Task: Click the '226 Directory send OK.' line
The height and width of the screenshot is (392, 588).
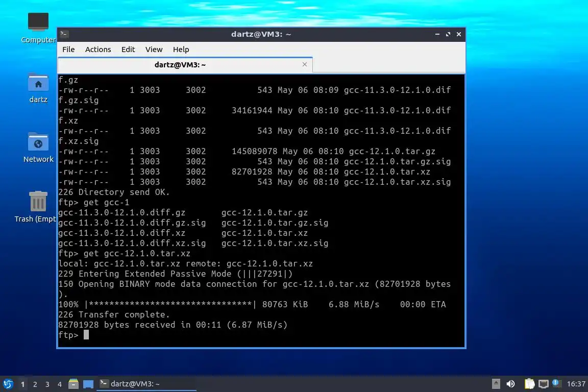Action: click(x=114, y=192)
